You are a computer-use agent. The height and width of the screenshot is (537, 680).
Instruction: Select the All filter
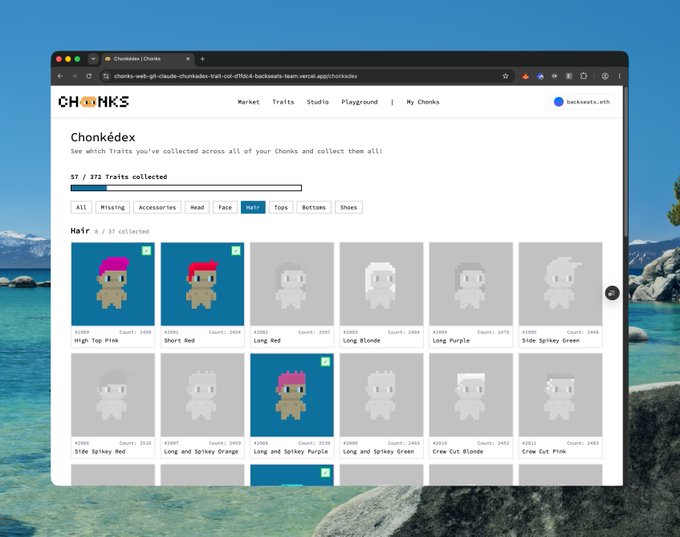(81, 207)
